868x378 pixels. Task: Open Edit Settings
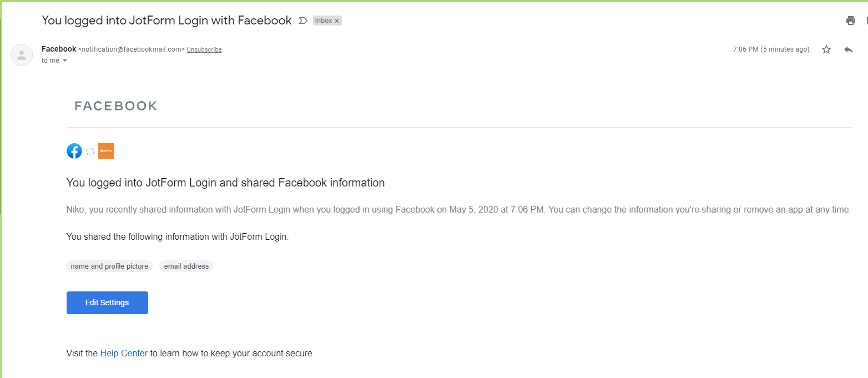(x=107, y=303)
